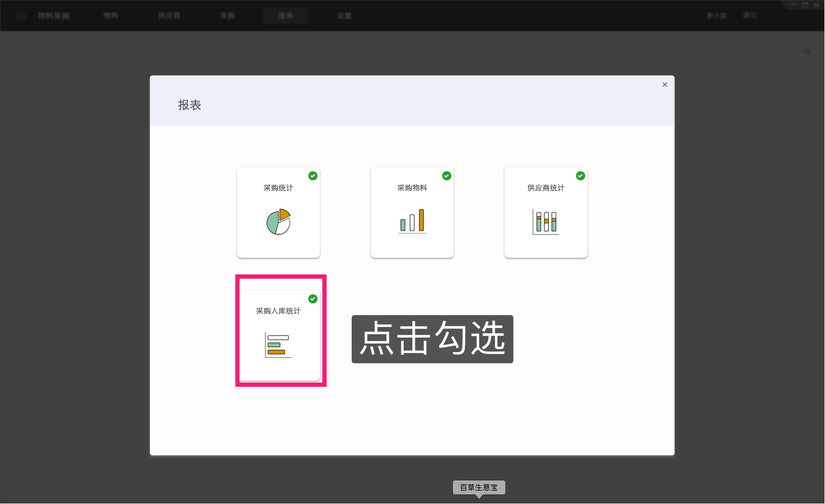Viewport: 825px width, 504px height.
Task: Select the highlighted 采购入库统计 card
Action: click(280, 330)
